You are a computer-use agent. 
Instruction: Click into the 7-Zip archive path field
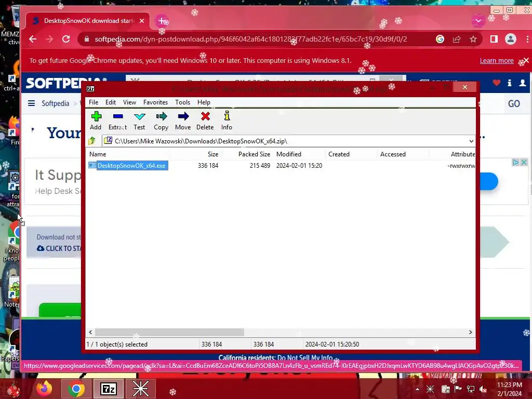click(x=285, y=141)
